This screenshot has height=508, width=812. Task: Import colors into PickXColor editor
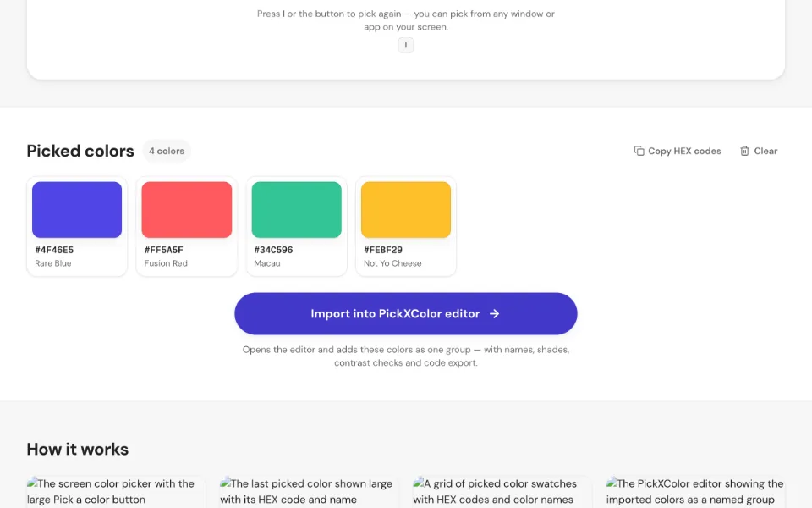click(406, 313)
